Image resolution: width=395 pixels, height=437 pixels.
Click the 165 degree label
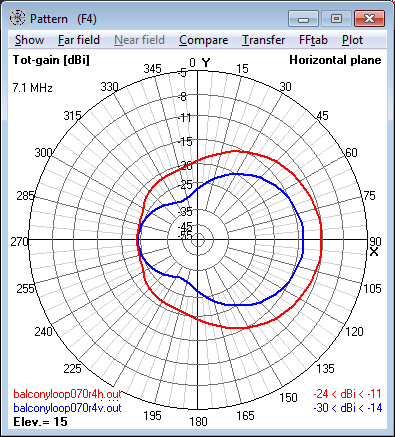[245, 415]
